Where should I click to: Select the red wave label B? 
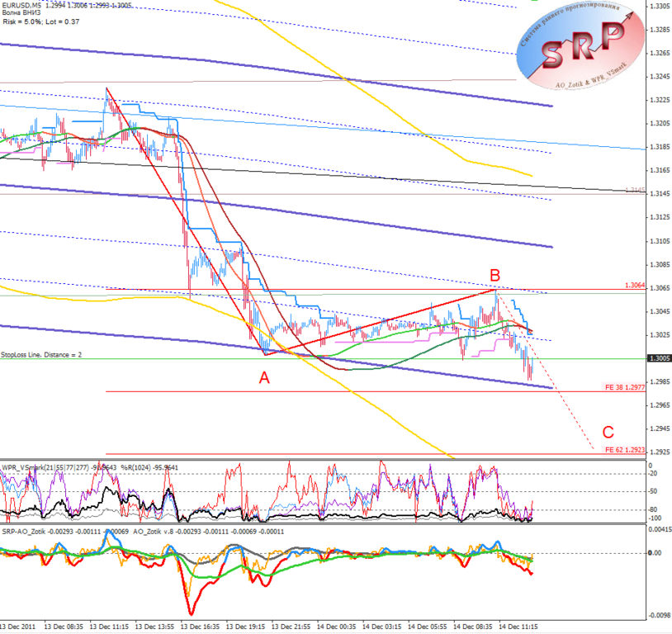tap(495, 275)
